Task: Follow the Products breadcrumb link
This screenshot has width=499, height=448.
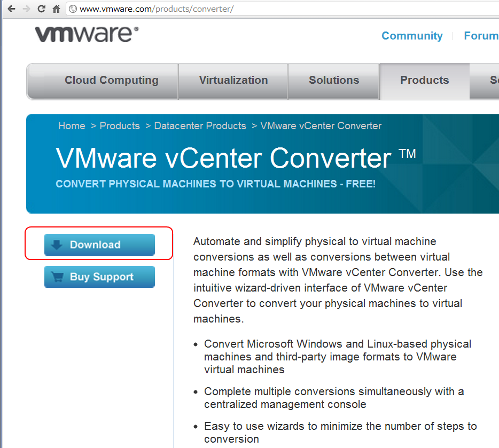Action: click(120, 126)
